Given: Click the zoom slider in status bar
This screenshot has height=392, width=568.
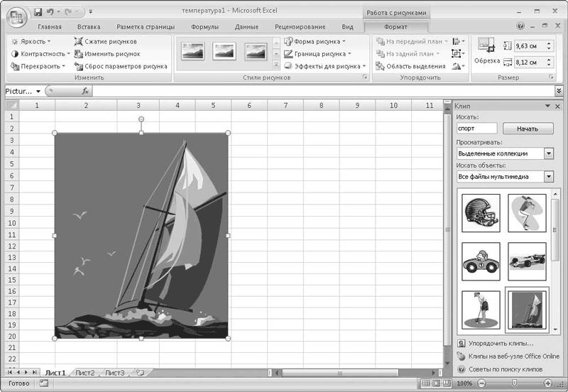Looking at the screenshot, I should tap(513, 383).
